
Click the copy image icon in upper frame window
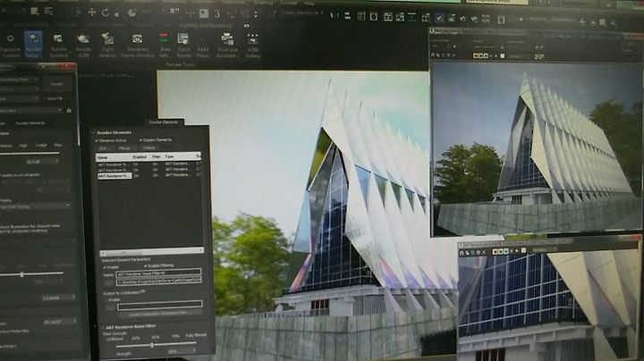(x=438, y=55)
